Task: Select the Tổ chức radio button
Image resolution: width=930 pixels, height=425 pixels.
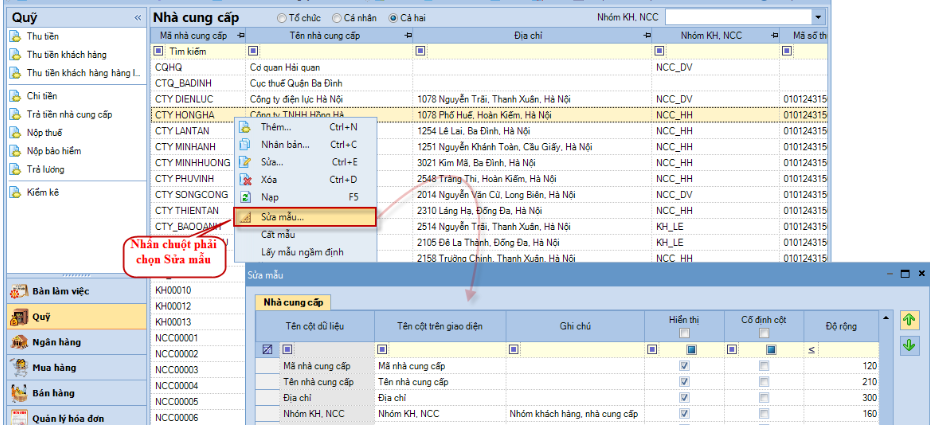Action: [x=281, y=18]
